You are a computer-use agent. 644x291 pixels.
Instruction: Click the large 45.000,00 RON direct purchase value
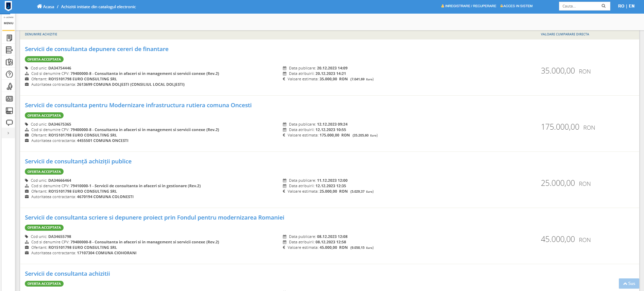(566, 239)
